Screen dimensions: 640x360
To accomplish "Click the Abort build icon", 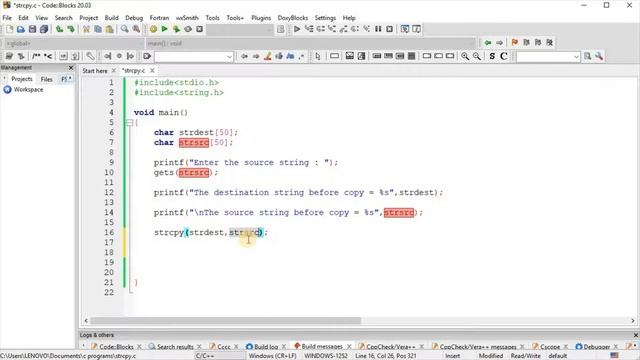I will tap(199, 29).
